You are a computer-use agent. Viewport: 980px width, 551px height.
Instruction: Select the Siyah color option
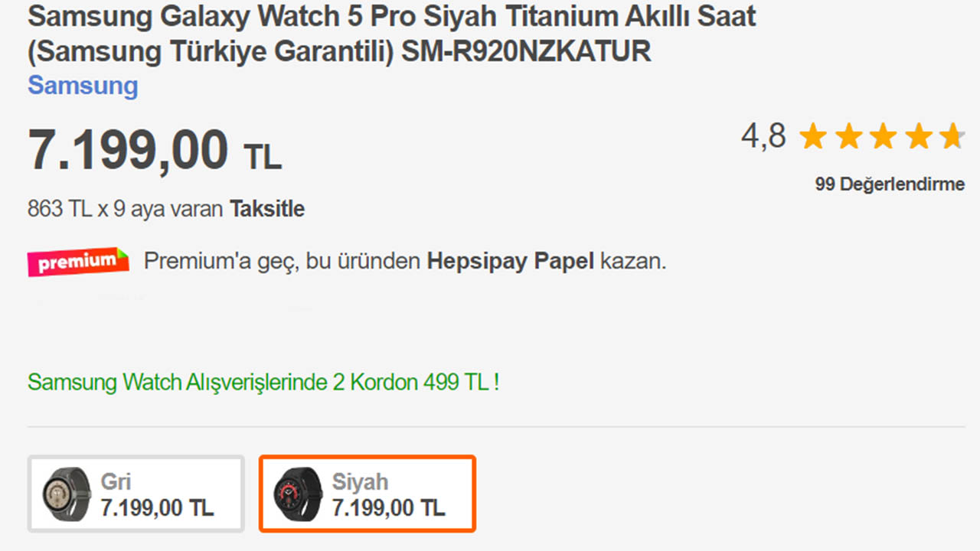coord(367,494)
